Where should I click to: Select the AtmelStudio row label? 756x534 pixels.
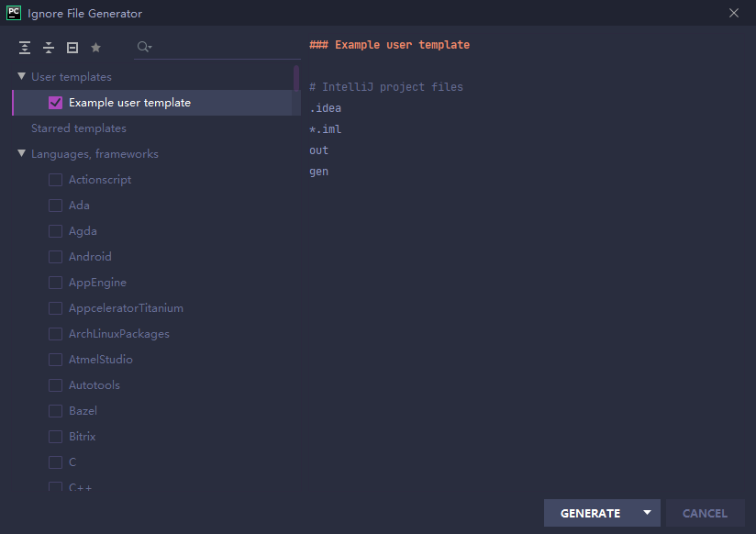tap(100, 360)
